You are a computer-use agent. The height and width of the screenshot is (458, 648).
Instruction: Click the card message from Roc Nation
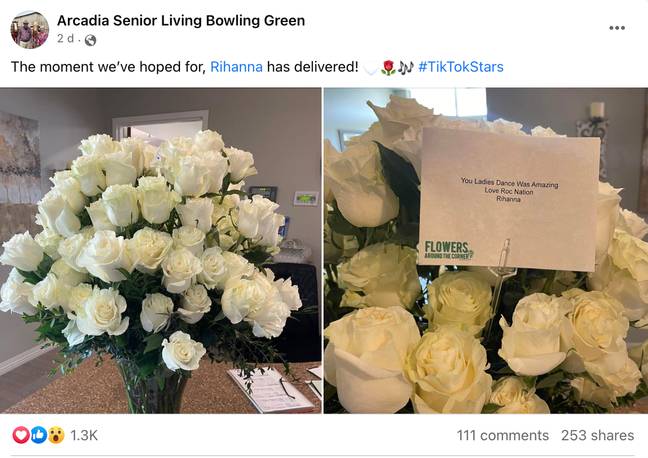coord(509,190)
